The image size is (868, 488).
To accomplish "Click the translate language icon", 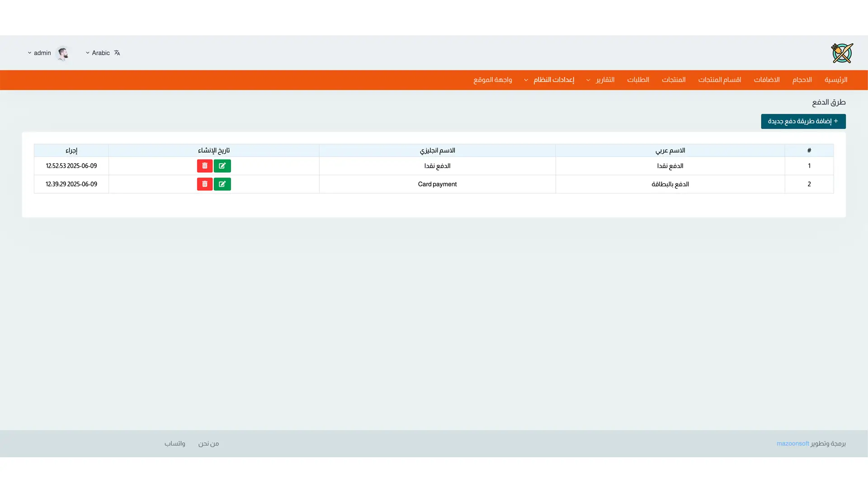I will point(117,53).
